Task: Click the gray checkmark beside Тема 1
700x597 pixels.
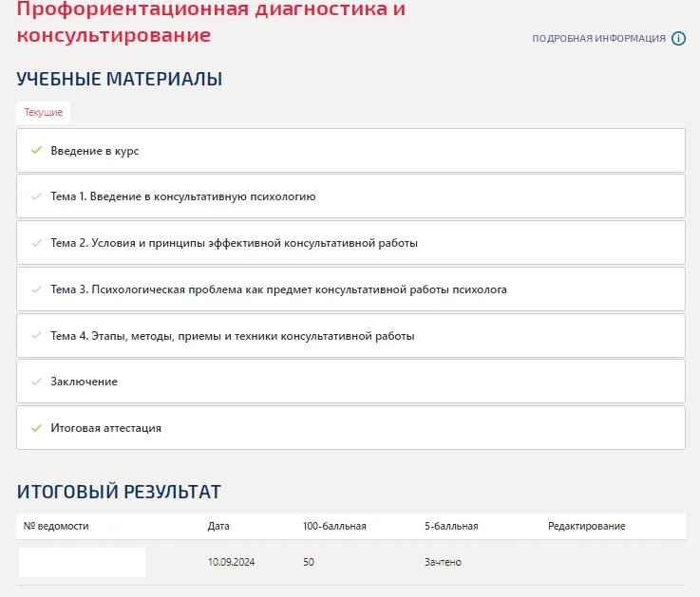Action: 37,196
